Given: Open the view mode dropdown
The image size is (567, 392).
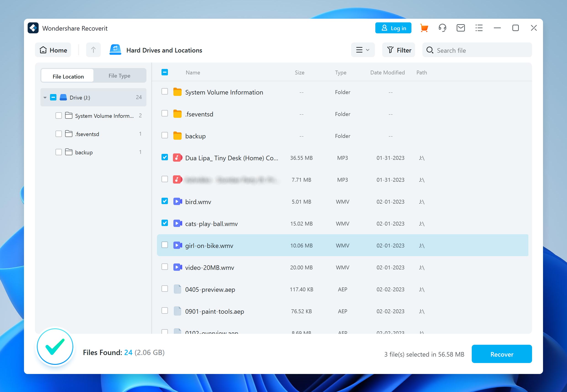Looking at the screenshot, I should point(363,50).
